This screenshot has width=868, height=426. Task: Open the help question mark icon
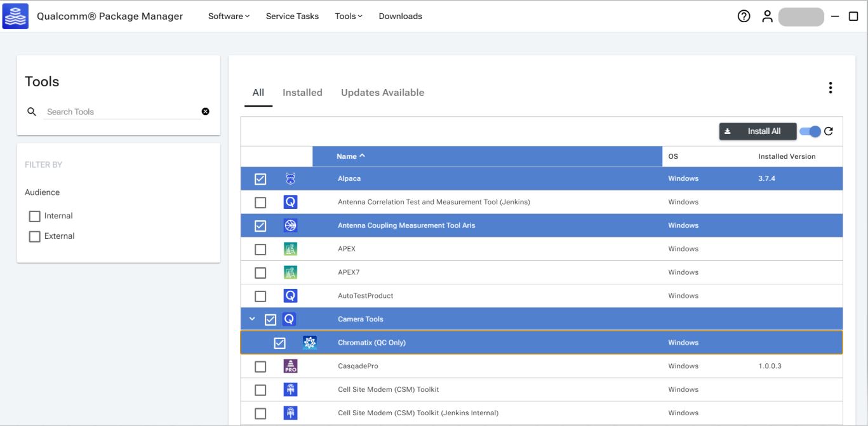(744, 17)
